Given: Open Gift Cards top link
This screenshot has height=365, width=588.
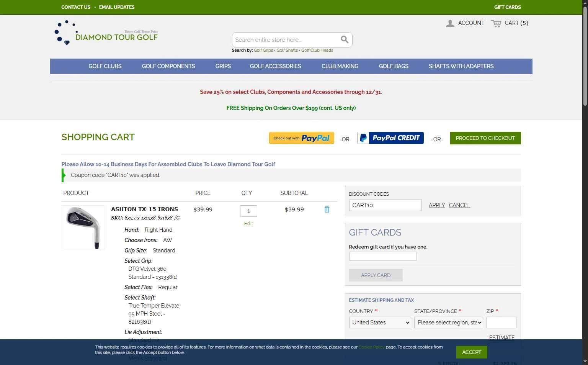Looking at the screenshot, I should coord(508,7).
